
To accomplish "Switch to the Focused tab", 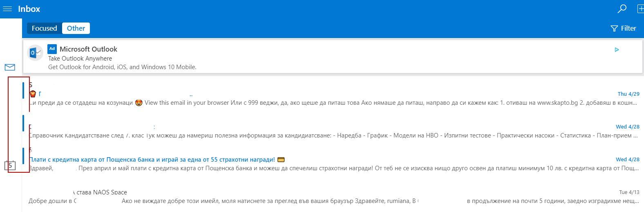I will click(45, 28).
